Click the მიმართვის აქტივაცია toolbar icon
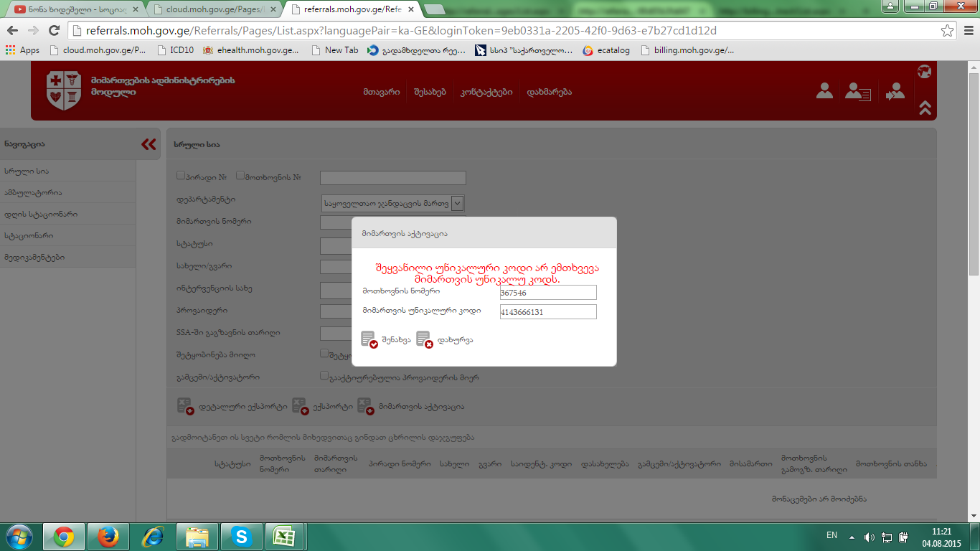The height and width of the screenshot is (551, 980). 366,406
